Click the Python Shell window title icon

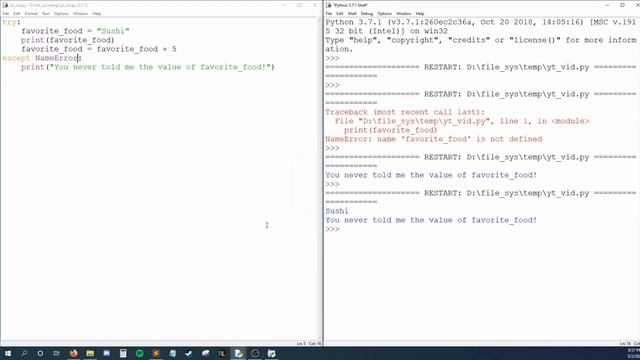pyautogui.click(x=329, y=5)
